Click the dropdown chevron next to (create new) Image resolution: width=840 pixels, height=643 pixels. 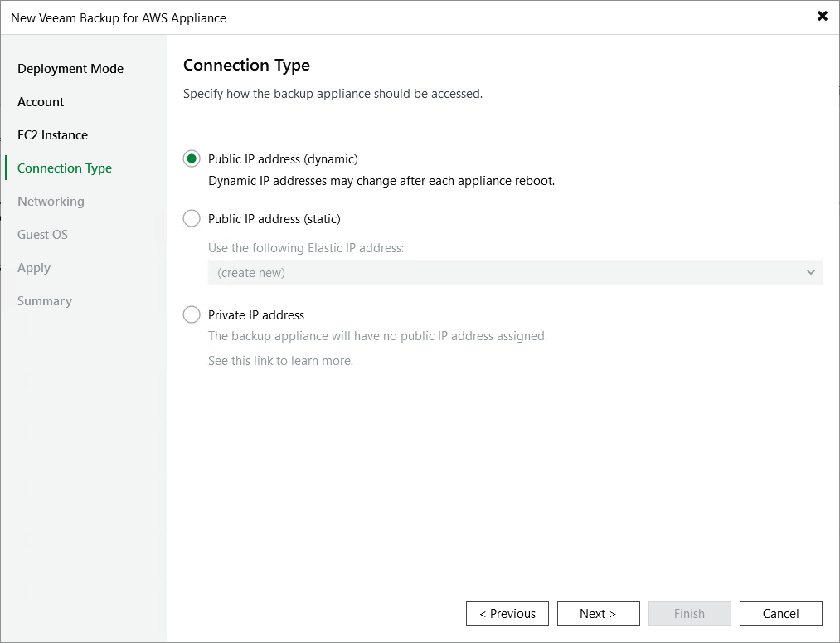(810, 271)
